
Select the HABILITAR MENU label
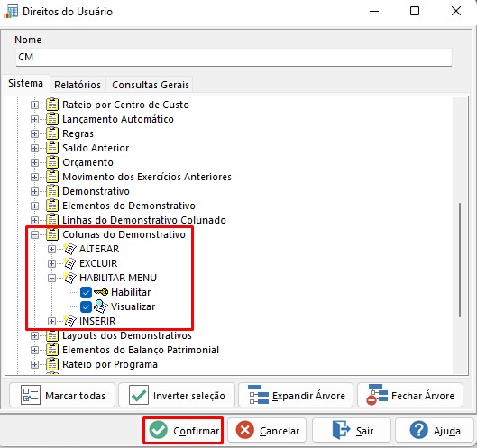tap(118, 278)
